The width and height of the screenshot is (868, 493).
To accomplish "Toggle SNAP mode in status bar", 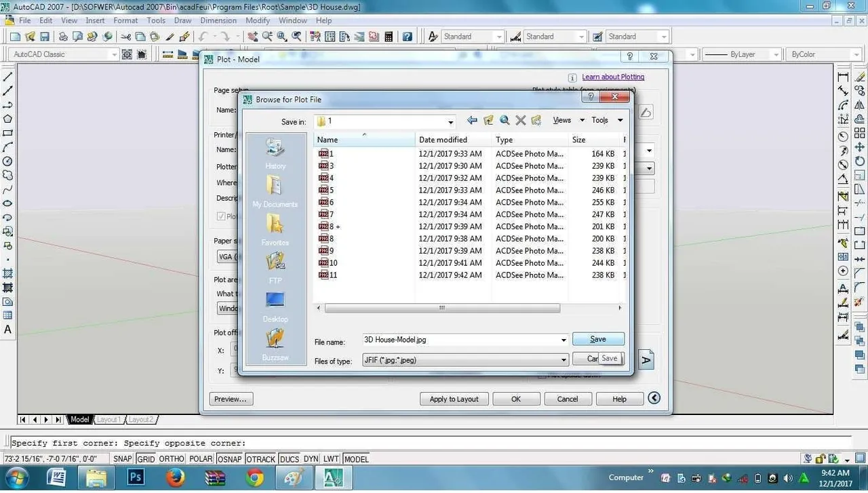I will (123, 459).
